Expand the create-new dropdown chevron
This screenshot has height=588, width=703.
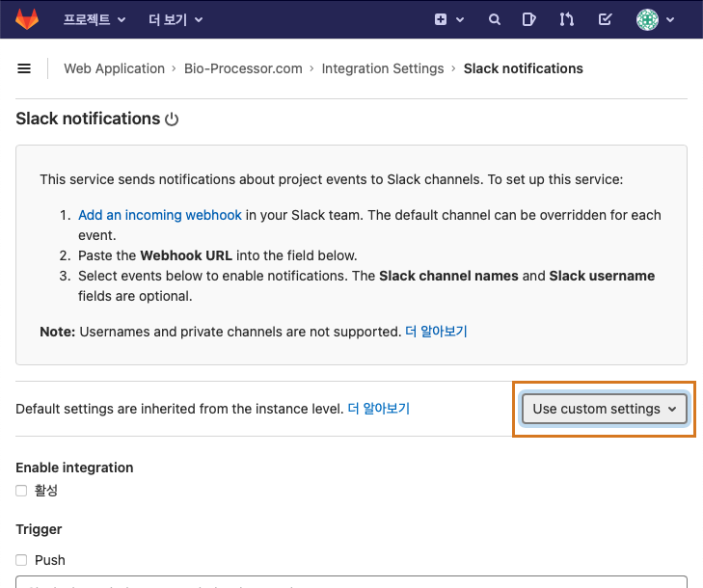click(x=460, y=19)
